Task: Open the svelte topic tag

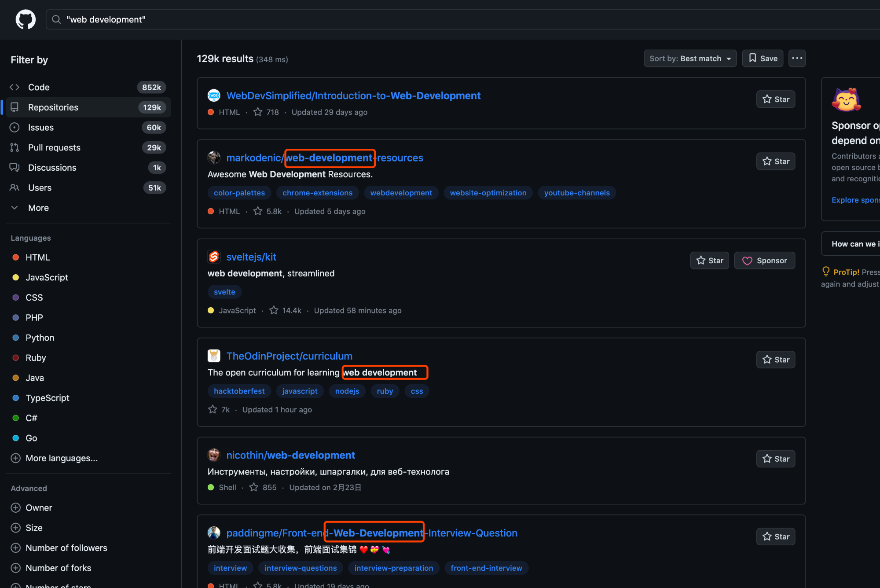Action: pos(224,292)
